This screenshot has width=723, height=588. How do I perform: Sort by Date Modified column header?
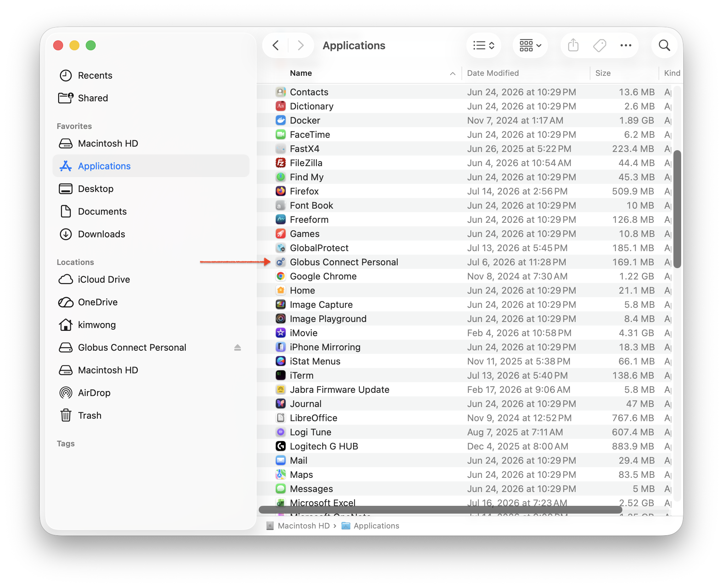coord(493,73)
